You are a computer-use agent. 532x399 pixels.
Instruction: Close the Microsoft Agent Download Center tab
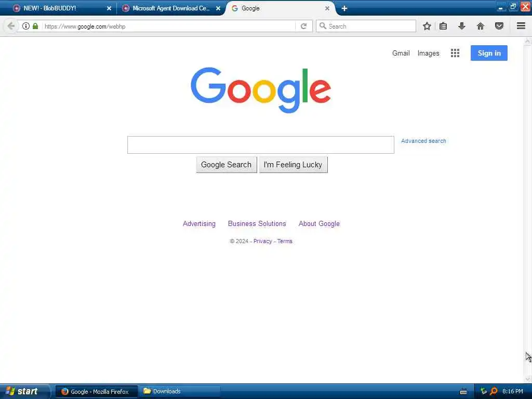pyautogui.click(x=218, y=8)
